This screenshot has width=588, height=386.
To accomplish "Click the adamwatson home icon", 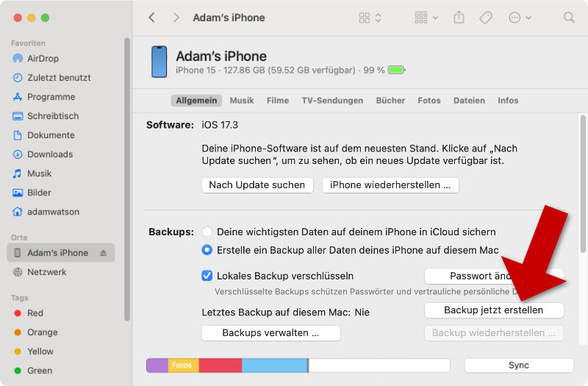I will pyautogui.click(x=18, y=212).
